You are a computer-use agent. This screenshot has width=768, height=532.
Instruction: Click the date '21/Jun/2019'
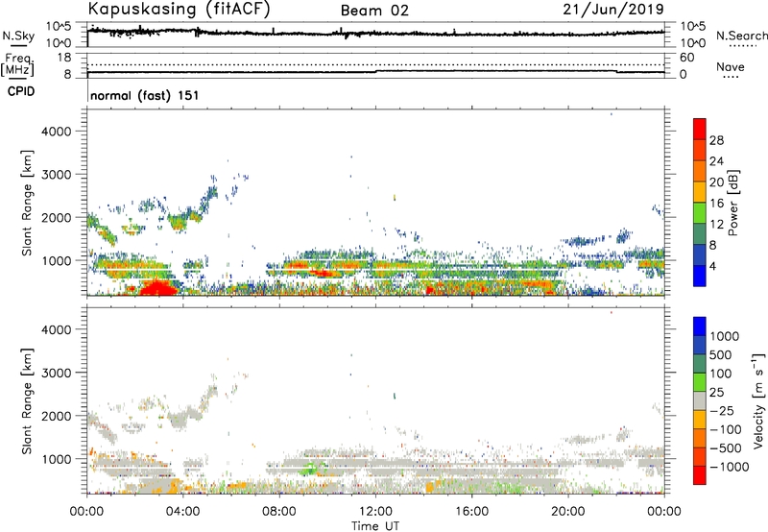[613, 9]
